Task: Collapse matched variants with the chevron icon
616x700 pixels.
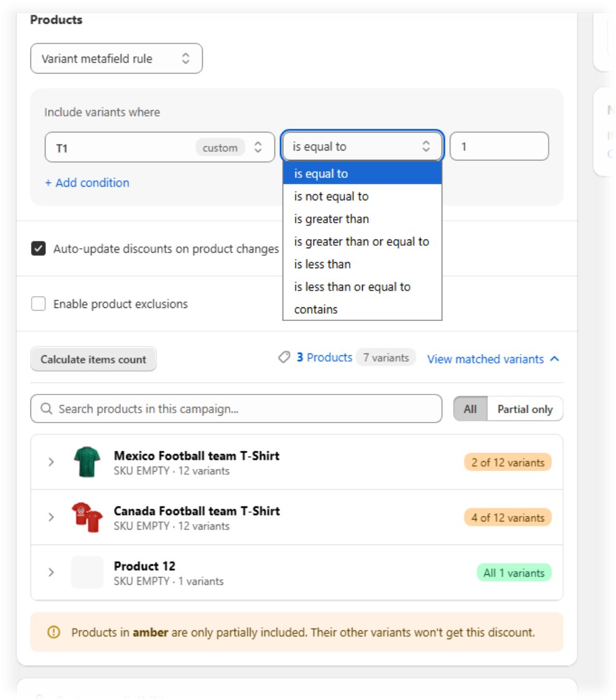Action: point(555,359)
